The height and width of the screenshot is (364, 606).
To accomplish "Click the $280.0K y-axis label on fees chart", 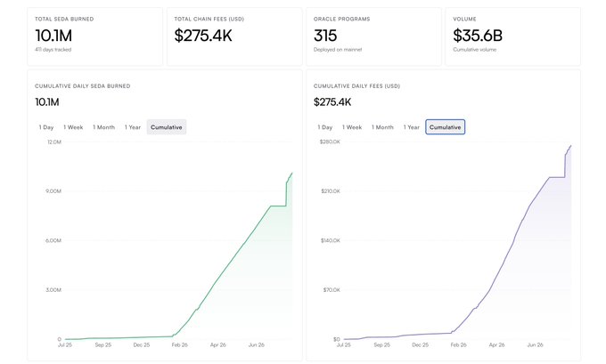I will click(x=330, y=142).
